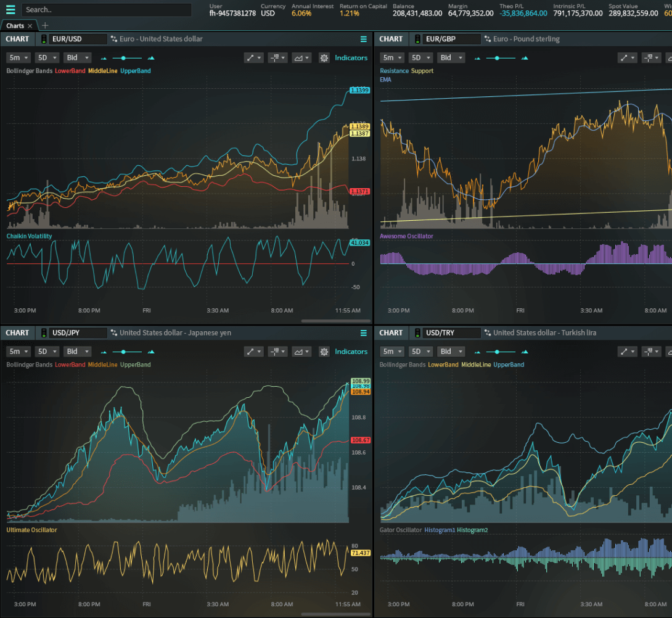Click the USD/TRY traffic light status icon
672x618 pixels.
[x=417, y=333]
